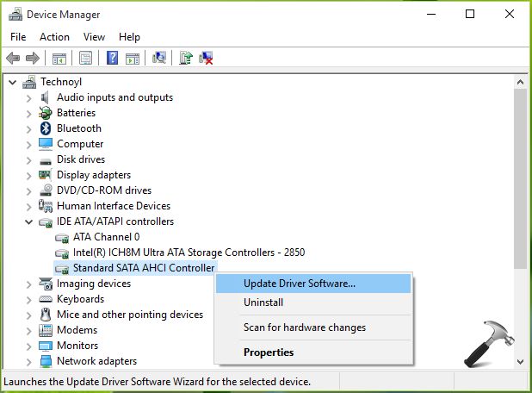Expand the Batteries category
This screenshot has height=393, width=532.
point(29,114)
